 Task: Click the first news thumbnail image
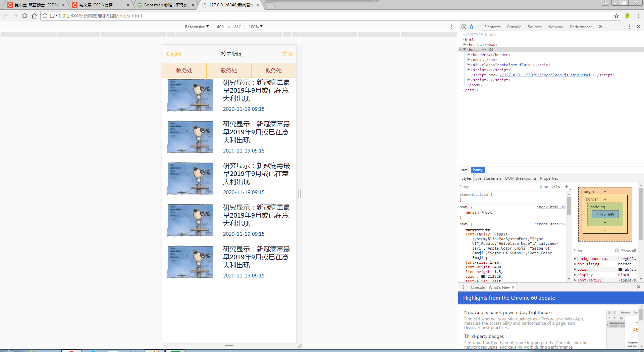pos(190,95)
